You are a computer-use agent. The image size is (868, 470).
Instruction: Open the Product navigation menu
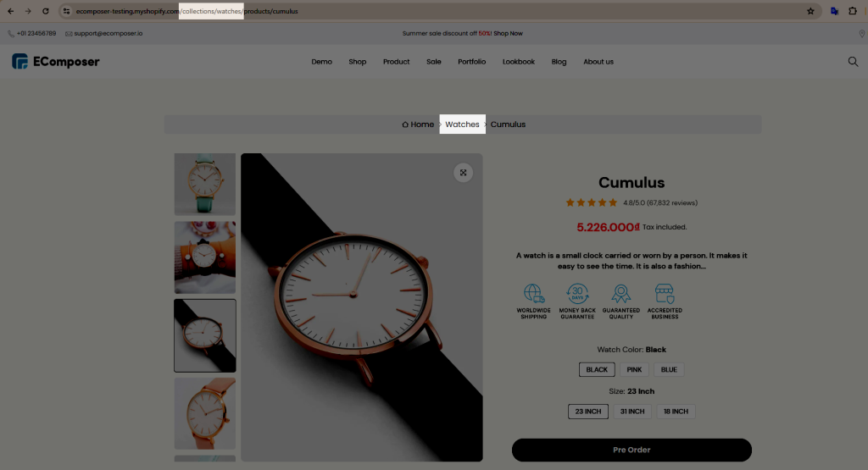pyautogui.click(x=397, y=62)
